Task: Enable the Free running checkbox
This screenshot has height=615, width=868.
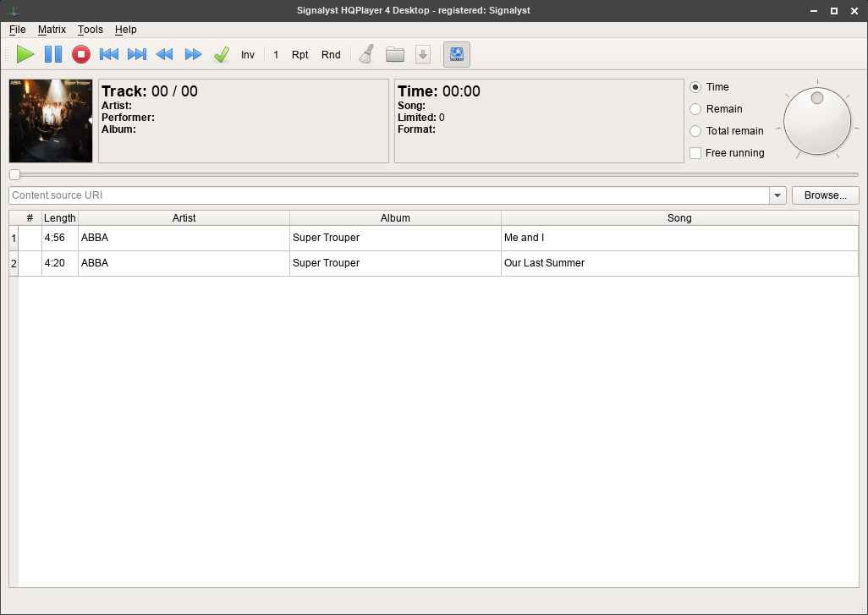Action: click(695, 153)
